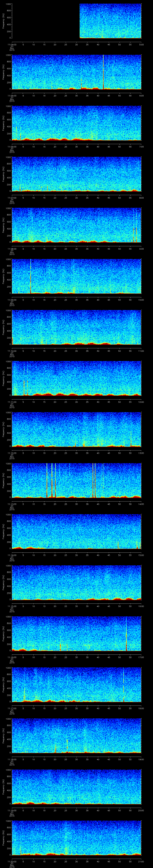Click the black empty region of the 11:04 spectrogram
153x868 pixels.
(45, 21)
